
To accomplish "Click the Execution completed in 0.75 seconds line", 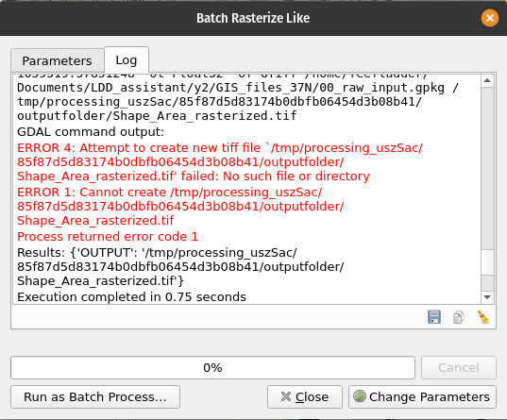I will pyautogui.click(x=131, y=296).
